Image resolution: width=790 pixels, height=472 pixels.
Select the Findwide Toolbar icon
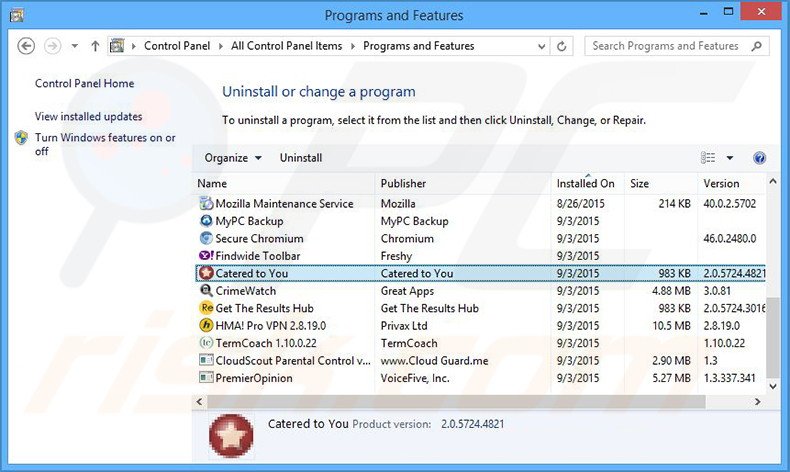pyautogui.click(x=206, y=256)
